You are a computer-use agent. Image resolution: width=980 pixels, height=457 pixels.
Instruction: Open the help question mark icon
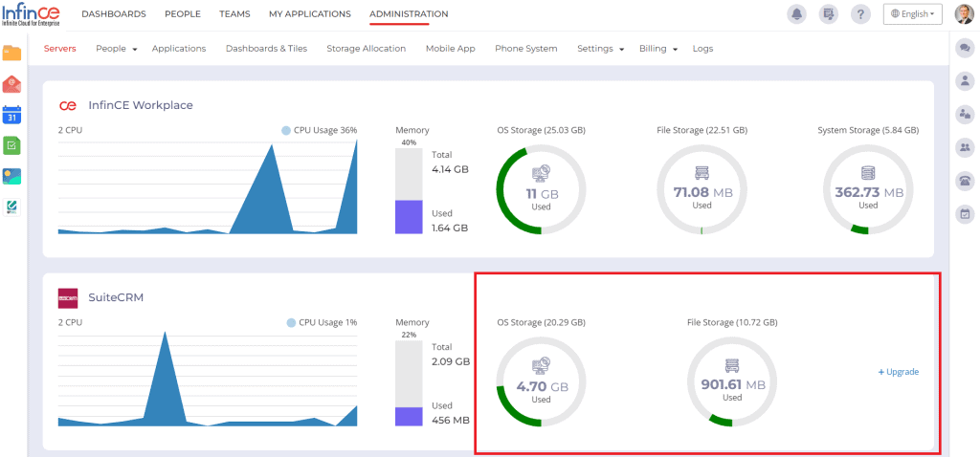(860, 13)
